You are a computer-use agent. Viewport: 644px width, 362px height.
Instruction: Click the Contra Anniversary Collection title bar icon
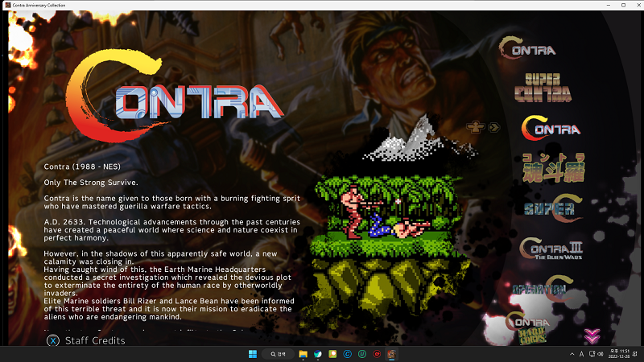click(x=7, y=6)
